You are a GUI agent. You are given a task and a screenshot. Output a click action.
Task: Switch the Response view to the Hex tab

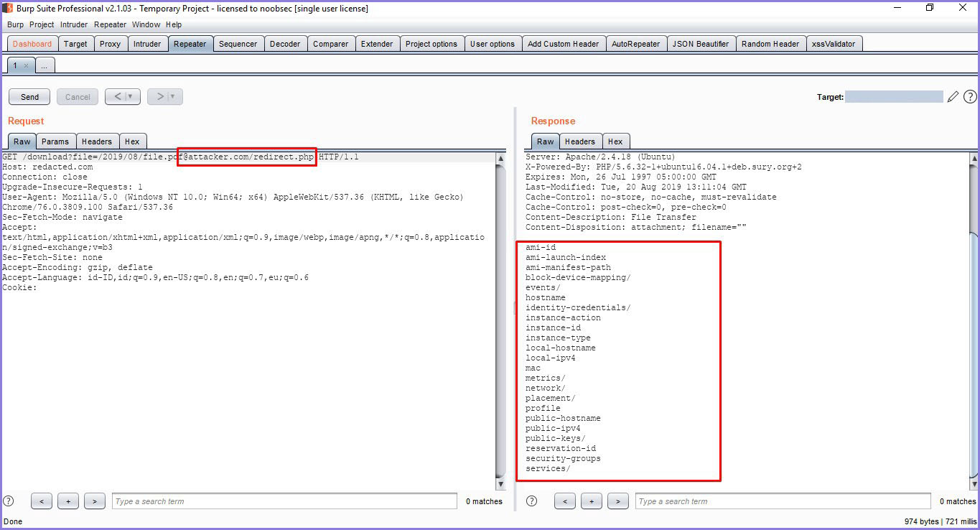[x=616, y=141]
